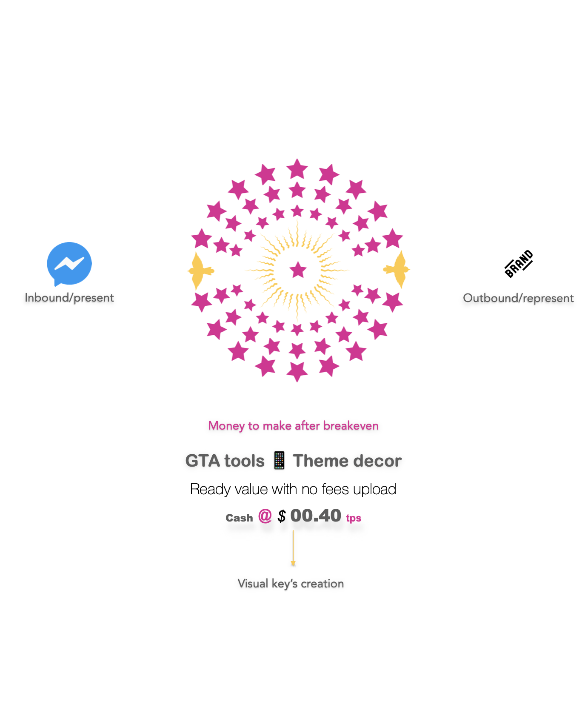This screenshot has width=588, height=701.
Task: Open the Outbound/represent label
Action: click(x=518, y=298)
